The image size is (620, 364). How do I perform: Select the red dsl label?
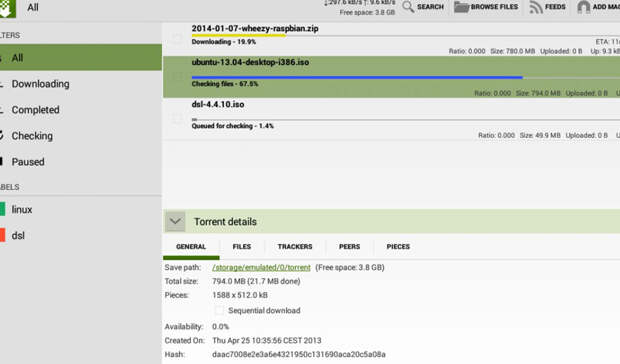(x=2, y=235)
